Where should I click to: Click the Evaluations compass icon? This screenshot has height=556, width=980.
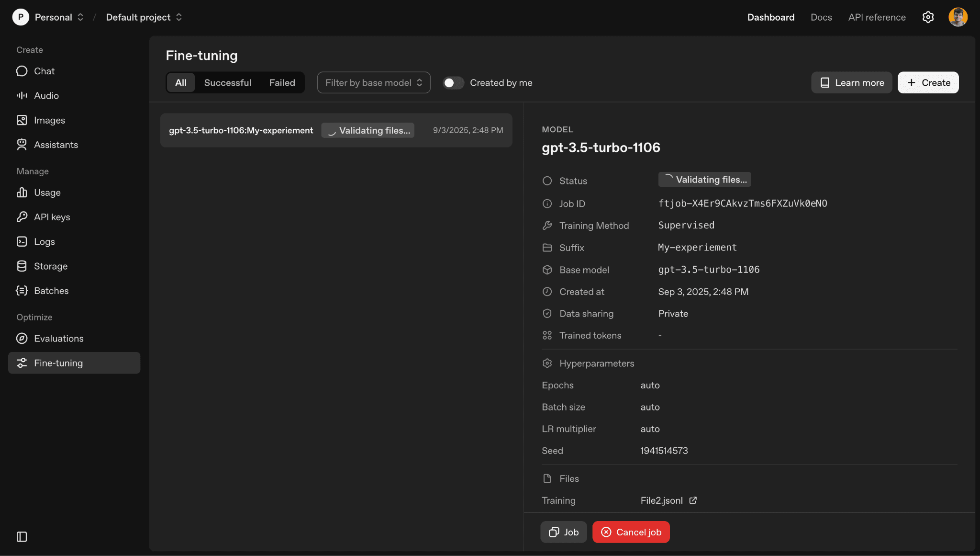[22, 339]
